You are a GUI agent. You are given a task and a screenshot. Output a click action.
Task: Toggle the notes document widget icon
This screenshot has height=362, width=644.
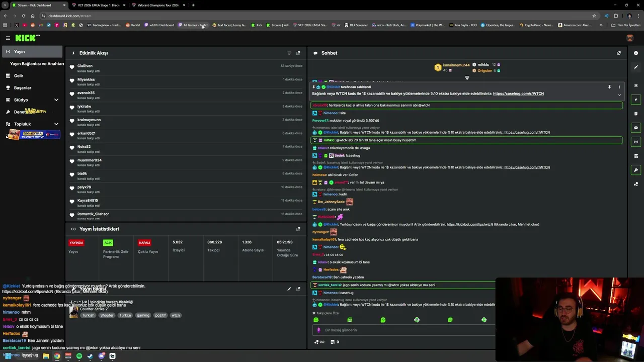(x=636, y=114)
